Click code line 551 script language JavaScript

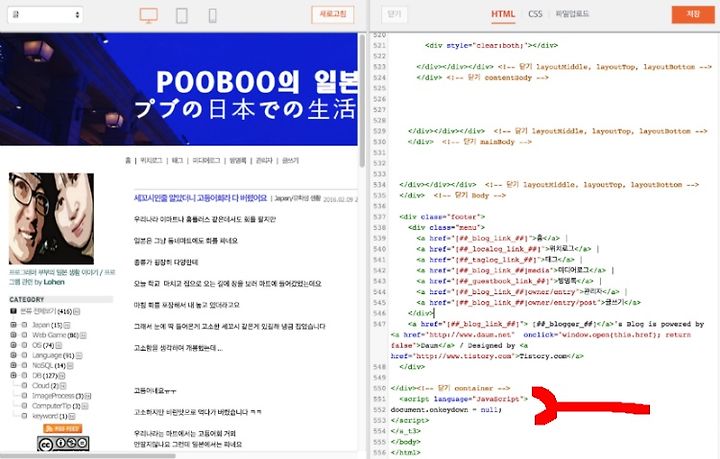click(x=463, y=399)
